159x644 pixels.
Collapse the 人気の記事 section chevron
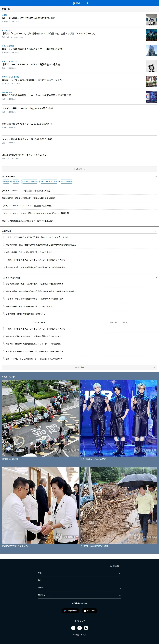156,231
